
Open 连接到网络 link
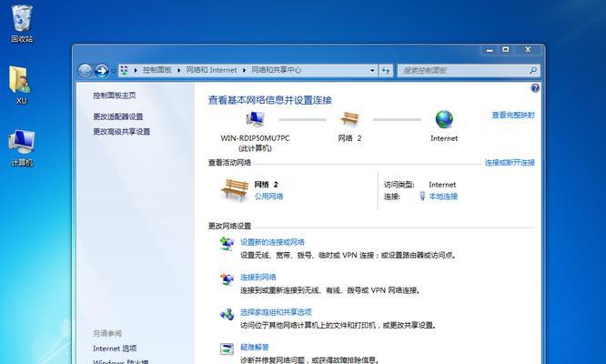tap(258, 278)
